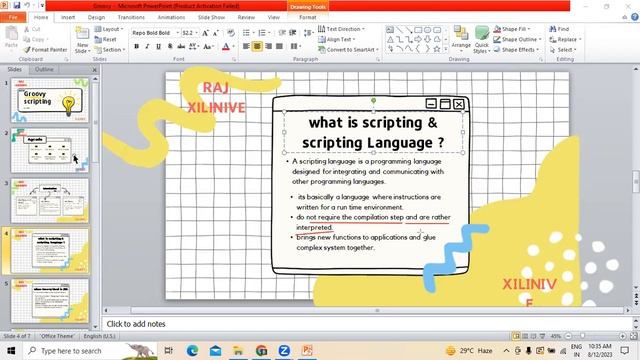Align text left
The width and height of the screenshot is (640, 360).
(x=246, y=46)
